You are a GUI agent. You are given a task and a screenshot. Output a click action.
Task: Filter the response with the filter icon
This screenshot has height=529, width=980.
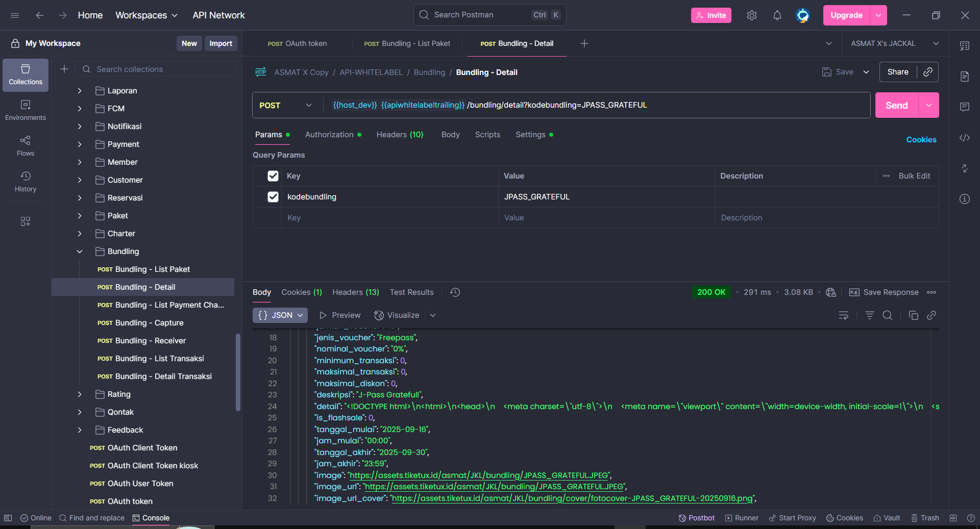(x=870, y=315)
